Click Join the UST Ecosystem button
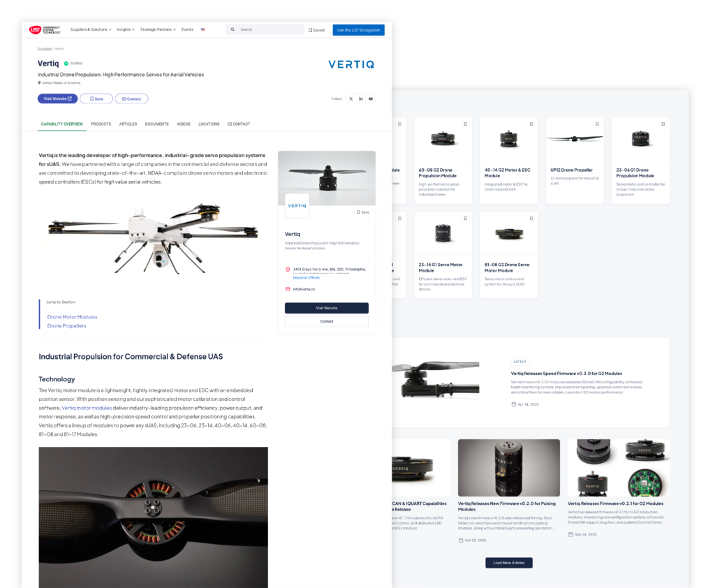 pyautogui.click(x=358, y=30)
